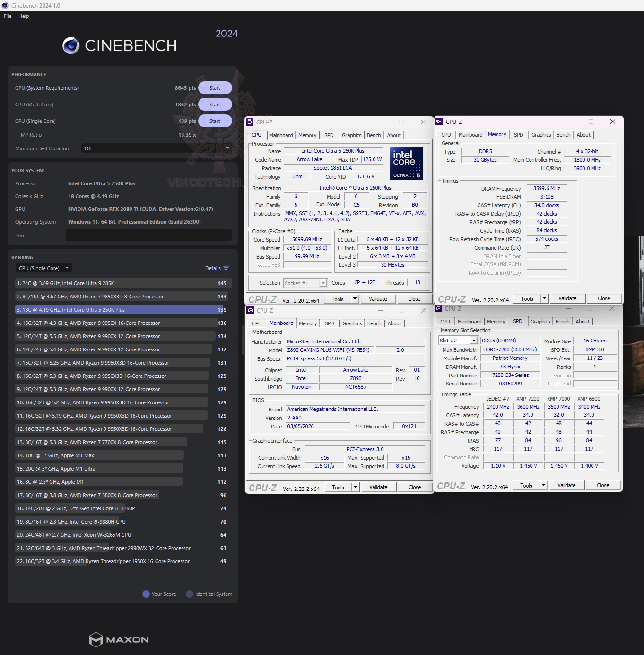Click the filter icon beside Details in Ranking
Screen dimensions: 644x655
tap(226, 268)
